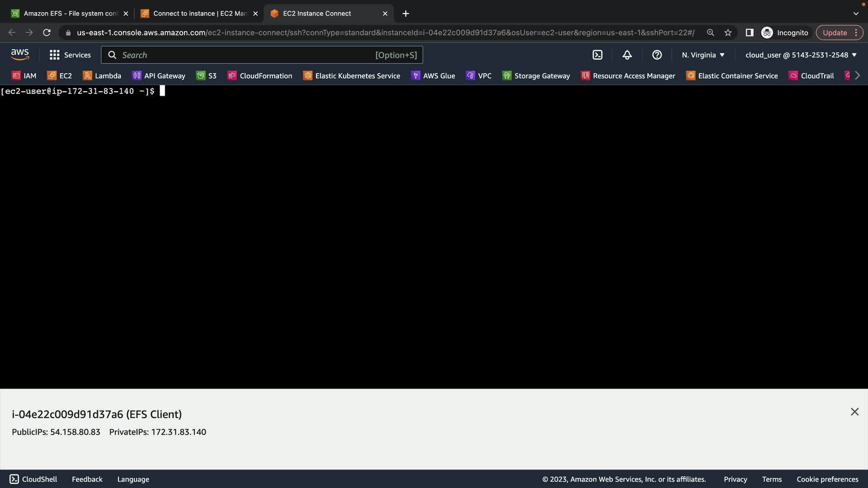Open the S3 shortcut in favorites bar
This screenshot has width=868, height=488.
coord(207,76)
